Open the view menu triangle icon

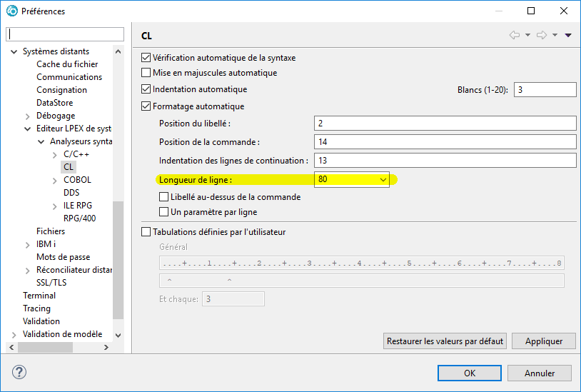coord(568,35)
